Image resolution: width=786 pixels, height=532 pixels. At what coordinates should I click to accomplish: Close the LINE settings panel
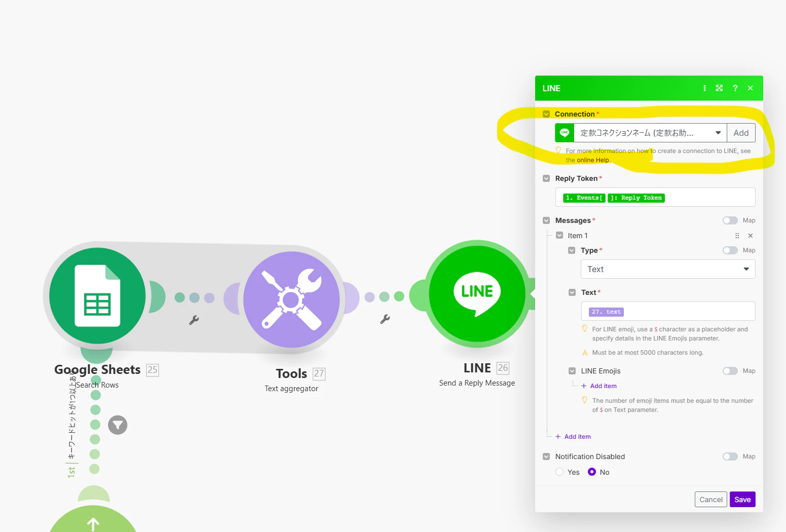[751, 88]
